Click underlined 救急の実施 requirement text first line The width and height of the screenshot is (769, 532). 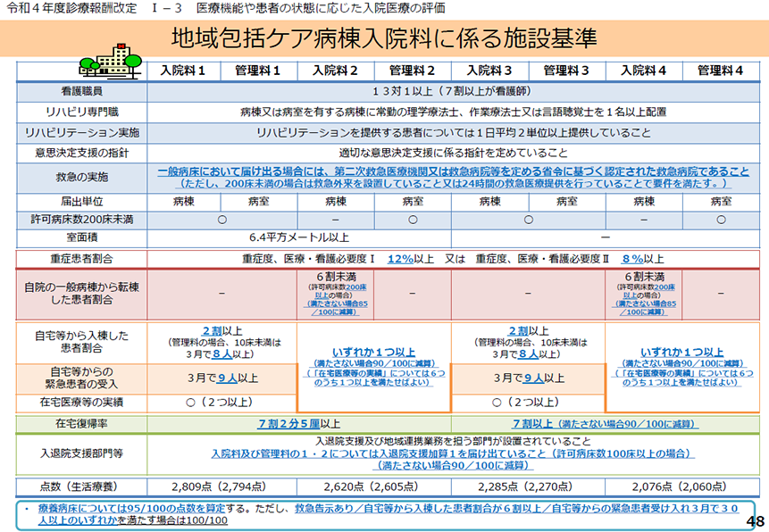coord(453,171)
